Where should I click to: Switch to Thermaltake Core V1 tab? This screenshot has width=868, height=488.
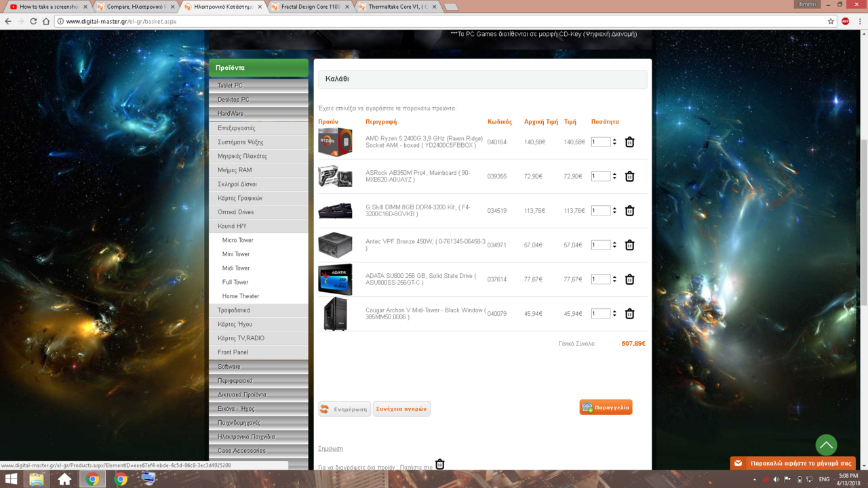click(x=397, y=7)
